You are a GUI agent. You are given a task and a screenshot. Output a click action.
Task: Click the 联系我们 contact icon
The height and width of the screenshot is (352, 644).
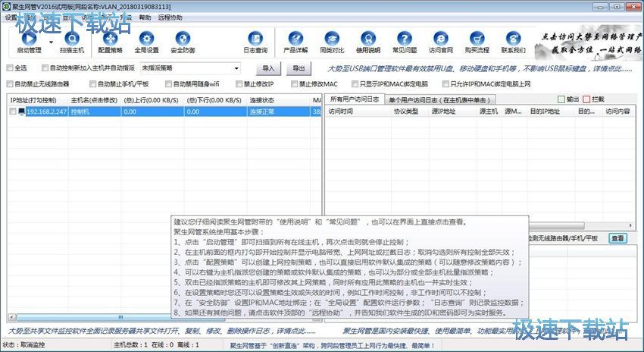[x=513, y=39]
